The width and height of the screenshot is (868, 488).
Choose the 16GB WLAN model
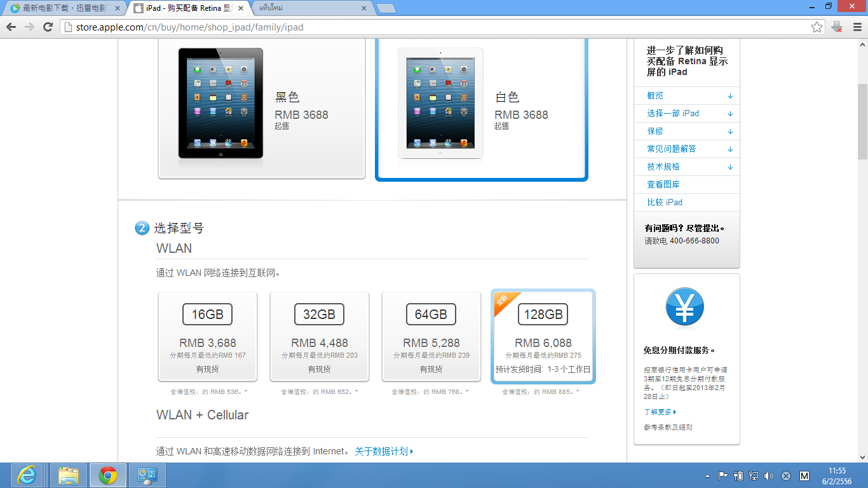(x=208, y=337)
